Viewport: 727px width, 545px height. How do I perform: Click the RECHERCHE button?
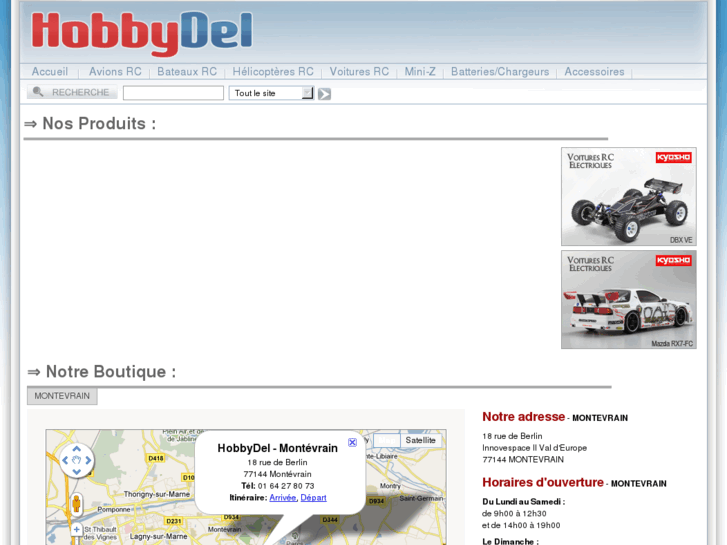pyautogui.click(x=72, y=92)
